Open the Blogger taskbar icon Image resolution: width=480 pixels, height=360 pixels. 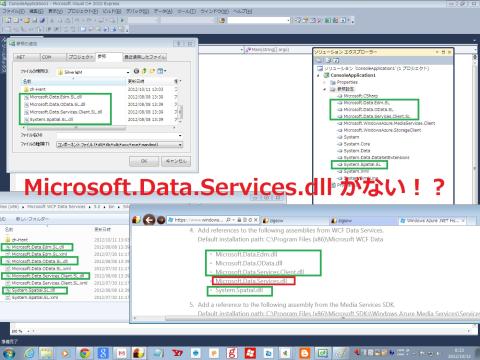coord(304,353)
